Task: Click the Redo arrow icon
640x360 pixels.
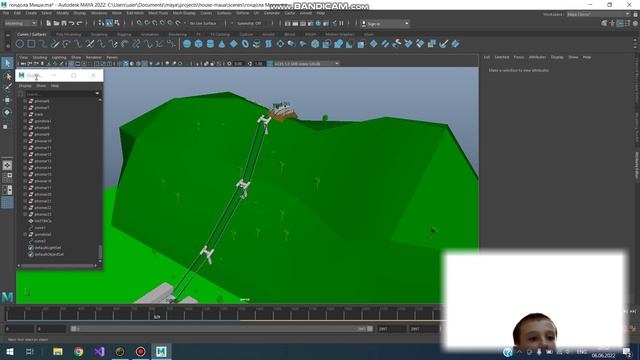Action: 80,23
